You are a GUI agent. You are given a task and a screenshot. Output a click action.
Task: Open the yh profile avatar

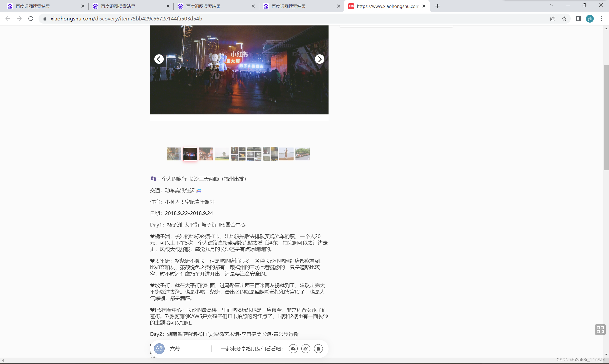tap(590, 19)
